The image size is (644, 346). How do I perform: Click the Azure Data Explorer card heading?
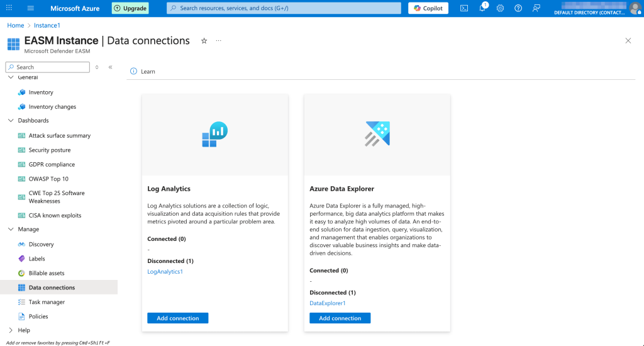341,189
